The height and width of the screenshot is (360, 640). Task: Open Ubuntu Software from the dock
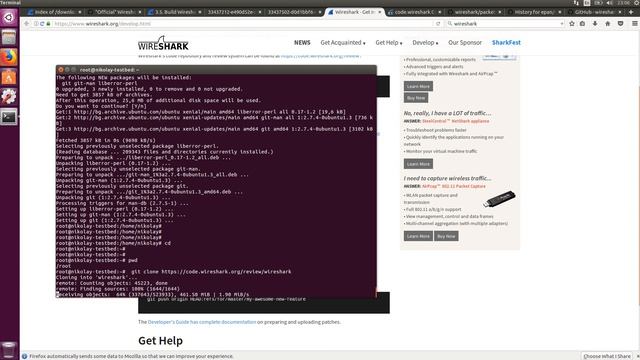[9, 77]
